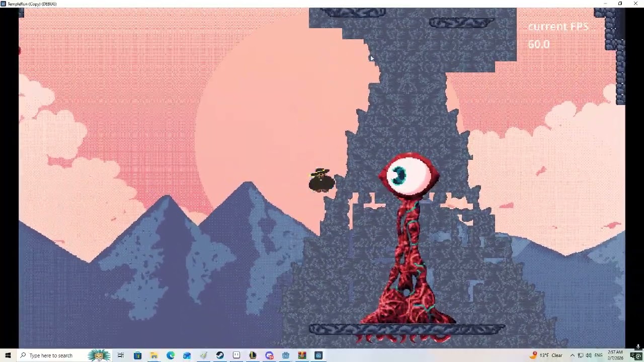Maximize the TempleRun game window
The height and width of the screenshot is (362, 644).
(620, 4)
